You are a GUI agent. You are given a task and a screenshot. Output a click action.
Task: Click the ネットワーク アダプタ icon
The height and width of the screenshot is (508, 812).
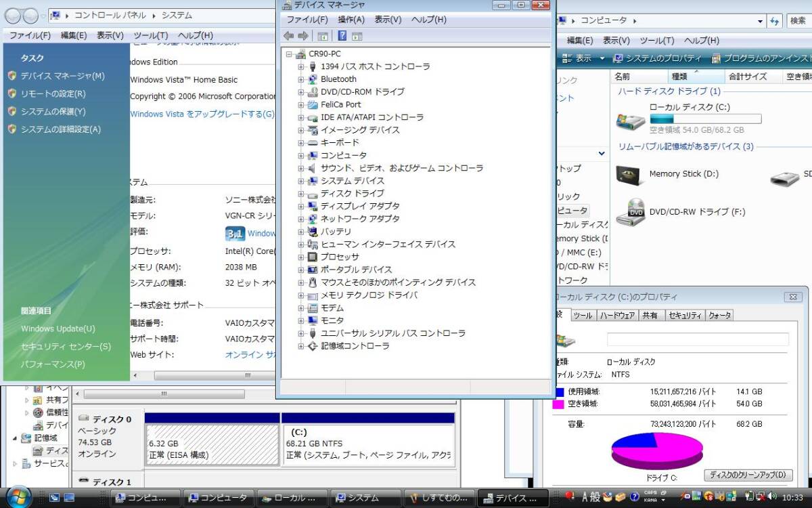click(x=313, y=219)
